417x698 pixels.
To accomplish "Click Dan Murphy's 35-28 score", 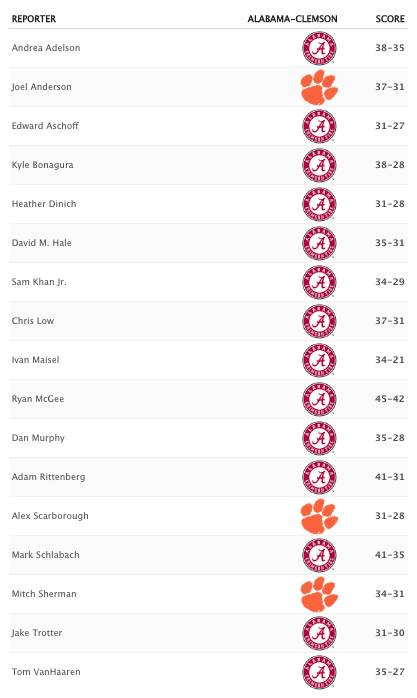I will tap(390, 438).
